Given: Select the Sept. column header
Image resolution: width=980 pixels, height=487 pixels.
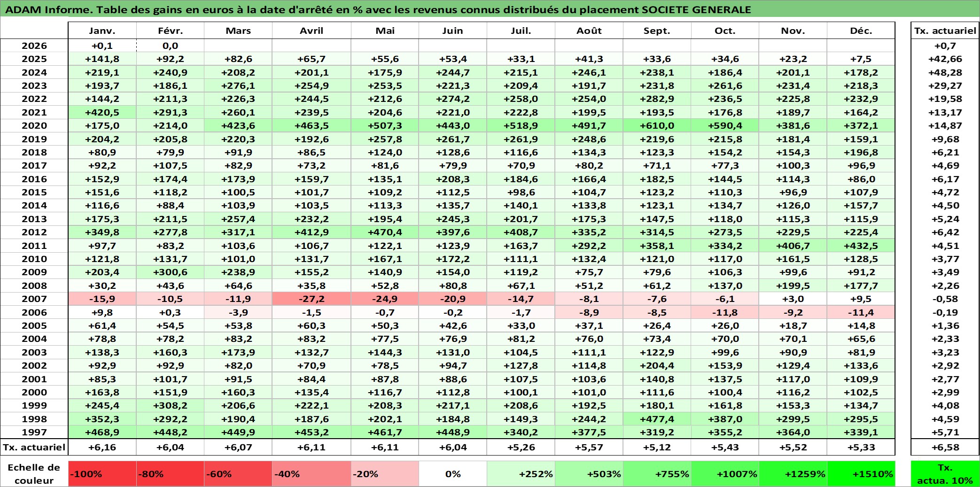Looking at the screenshot, I should point(657,31).
